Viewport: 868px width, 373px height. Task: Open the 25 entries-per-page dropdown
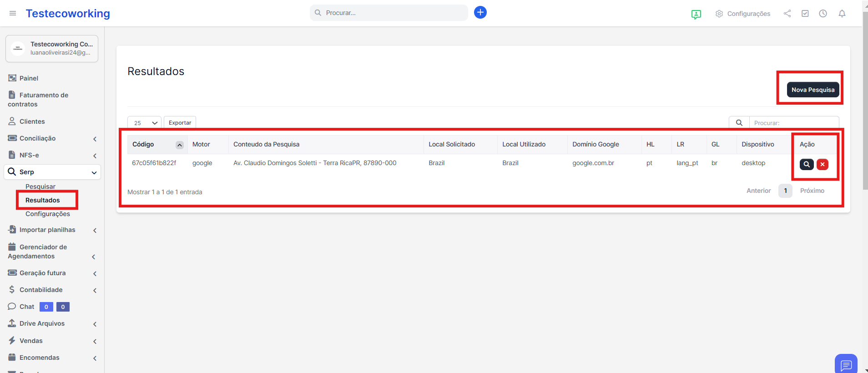click(145, 123)
